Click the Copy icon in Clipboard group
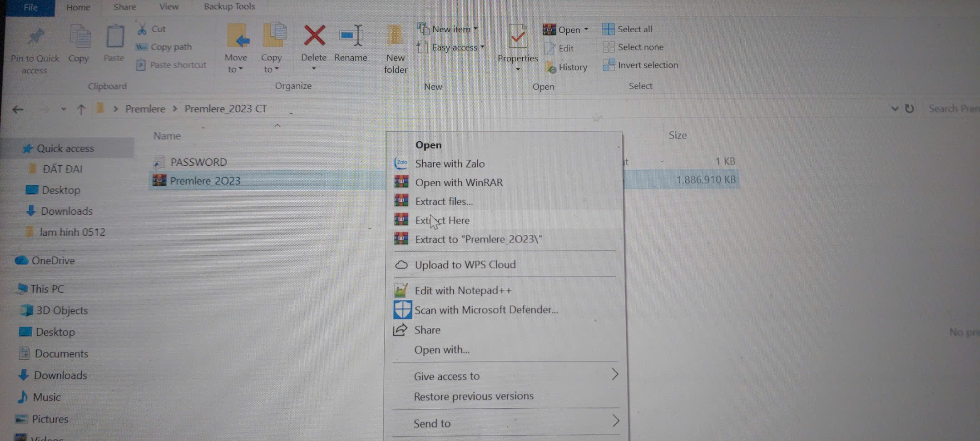 [x=79, y=37]
